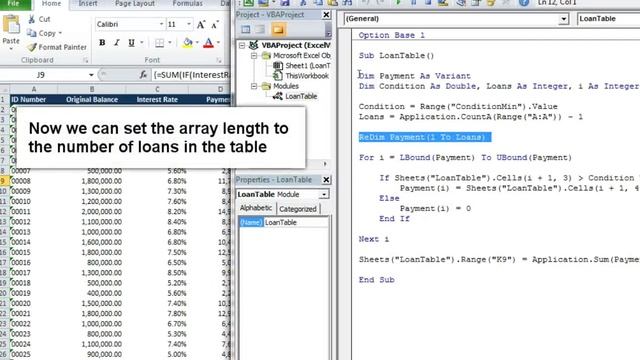Click View Code icon in Project panel
Viewport: 640px width, 360px height.
coord(245,29)
